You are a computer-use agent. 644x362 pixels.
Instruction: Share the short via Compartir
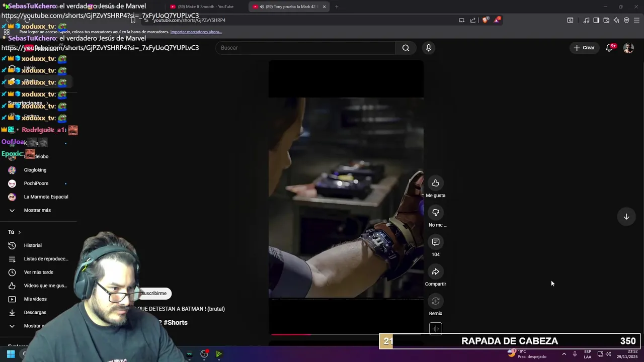(436, 272)
